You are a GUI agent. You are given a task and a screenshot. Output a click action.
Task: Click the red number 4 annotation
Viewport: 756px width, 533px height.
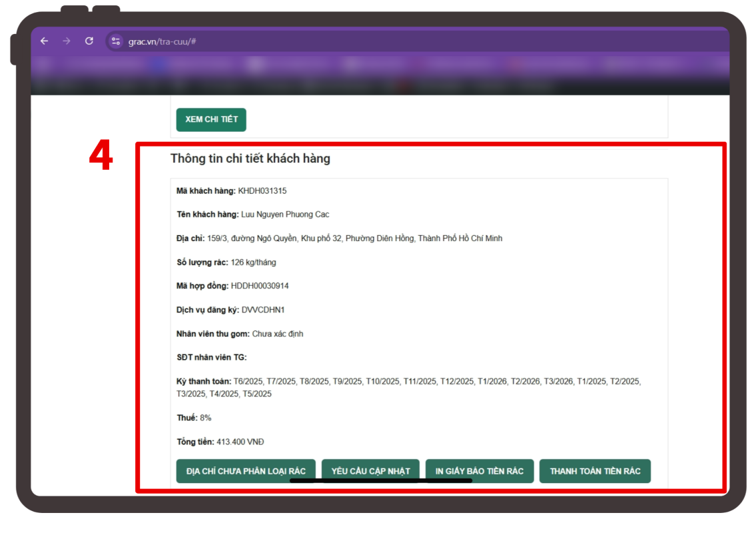click(x=101, y=159)
